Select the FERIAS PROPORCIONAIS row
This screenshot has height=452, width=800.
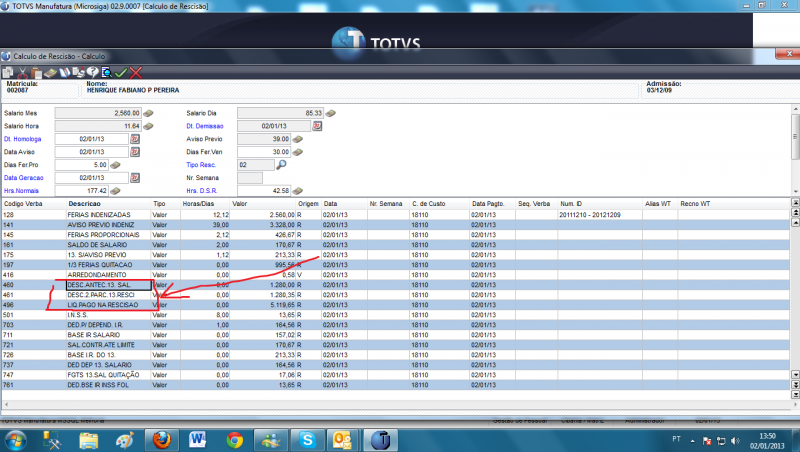point(395,235)
